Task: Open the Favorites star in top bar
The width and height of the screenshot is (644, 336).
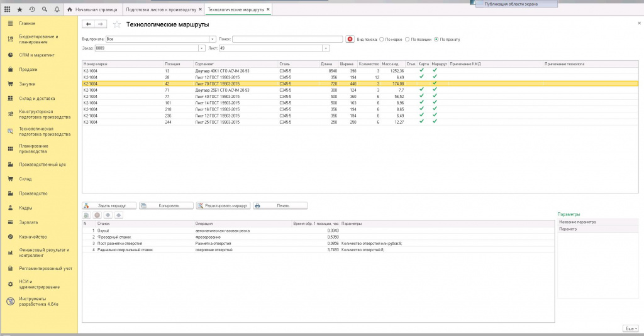Action: (x=19, y=9)
